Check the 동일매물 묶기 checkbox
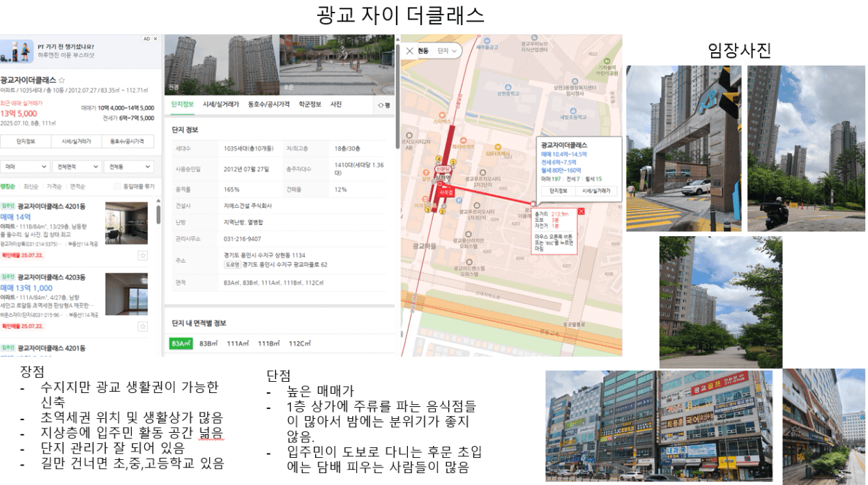868x485 pixels. 116,186
